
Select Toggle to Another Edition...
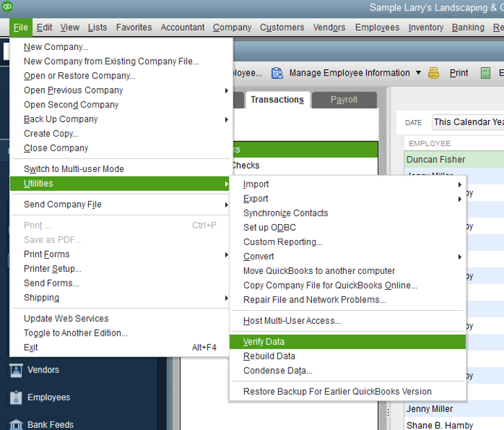[76, 334]
